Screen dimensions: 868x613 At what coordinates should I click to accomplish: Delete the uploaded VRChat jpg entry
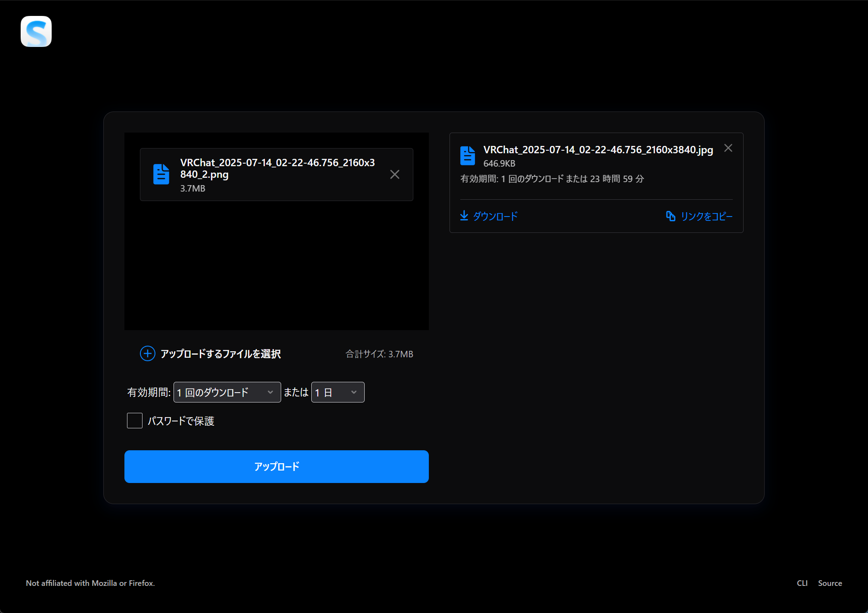(x=728, y=148)
